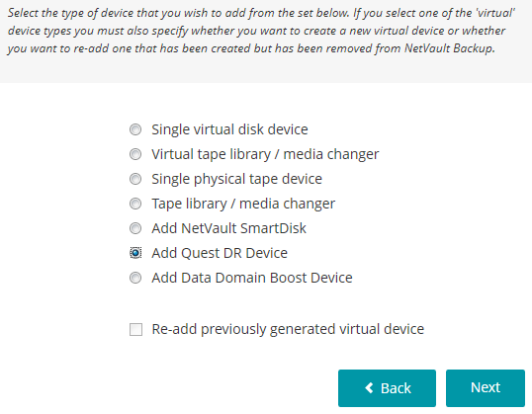532x414 pixels.
Task: Choose Virtual tape library / media changer radio
Action: 135,154
